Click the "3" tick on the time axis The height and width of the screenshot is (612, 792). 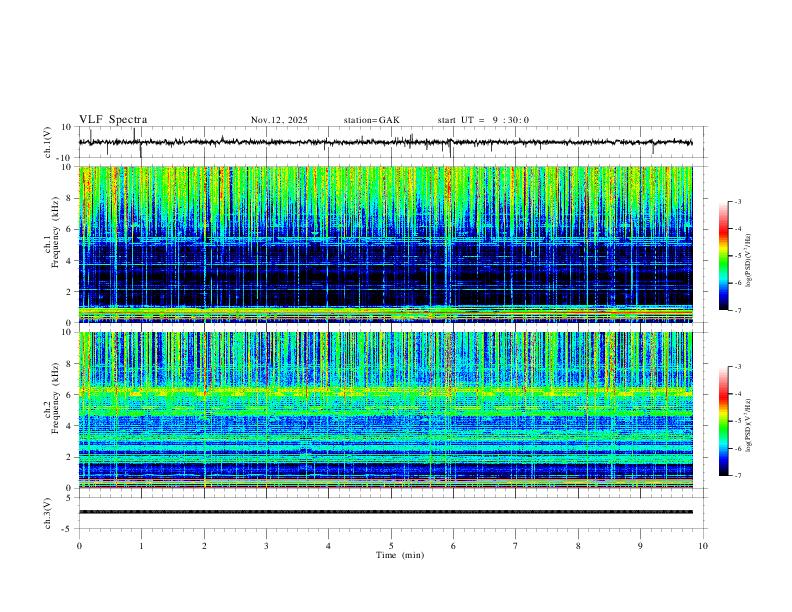266,546
